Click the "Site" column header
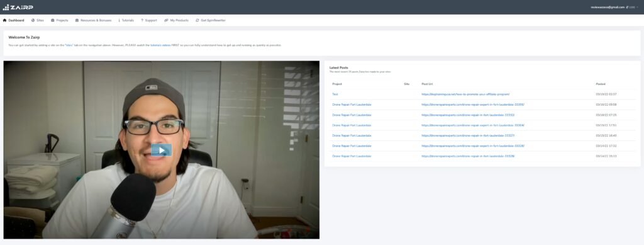 coord(407,84)
